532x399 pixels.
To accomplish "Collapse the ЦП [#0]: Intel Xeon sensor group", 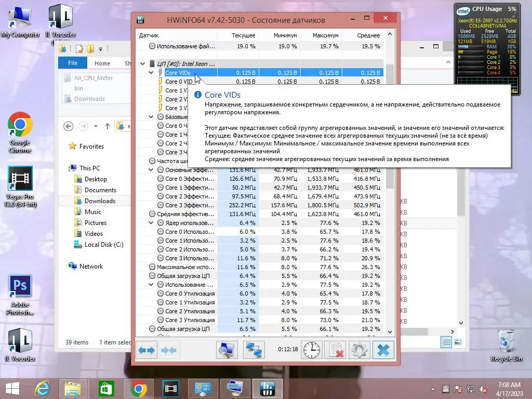I will (x=143, y=63).
